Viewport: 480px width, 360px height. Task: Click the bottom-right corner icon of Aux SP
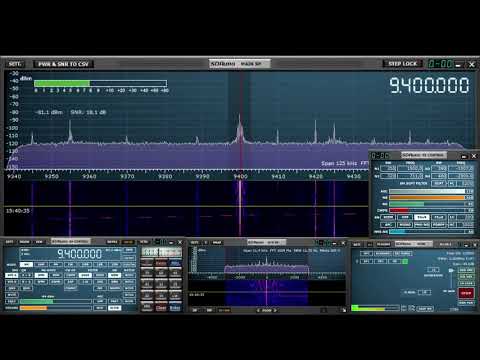343,310
